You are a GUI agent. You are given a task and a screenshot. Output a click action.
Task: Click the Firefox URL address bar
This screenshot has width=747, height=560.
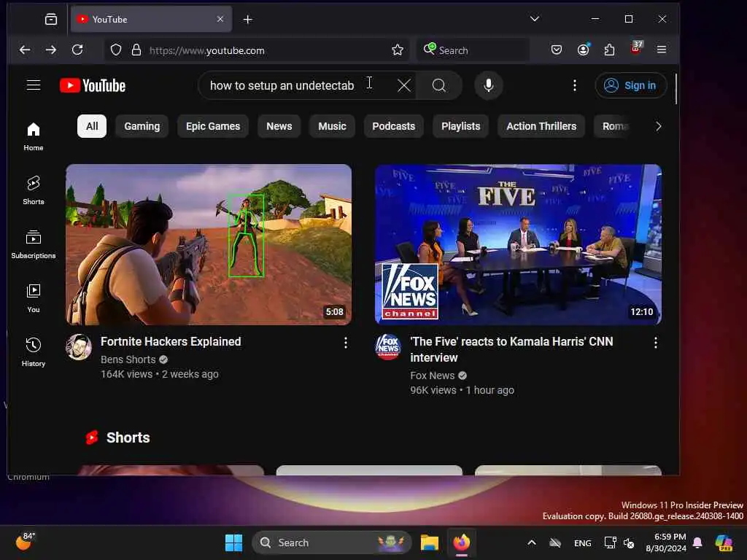click(x=258, y=50)
